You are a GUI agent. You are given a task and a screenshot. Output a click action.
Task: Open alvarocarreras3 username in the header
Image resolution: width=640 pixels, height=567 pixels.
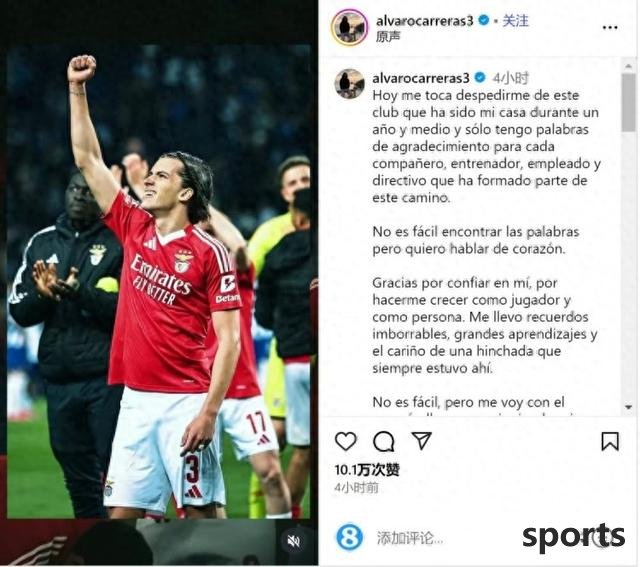point(424,20)
